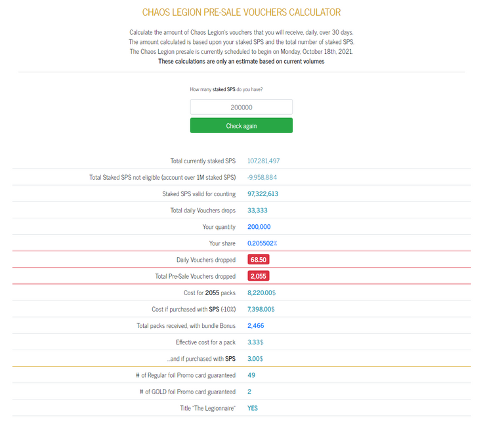Click the 'Your share' label

pos(222,243)
